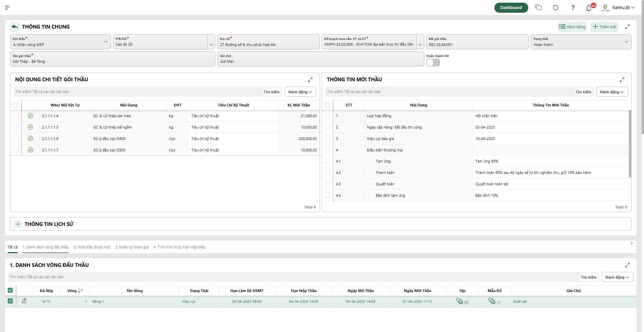Click Tìm kiếm in vòng đấu thầu panel

coord(589,277)
